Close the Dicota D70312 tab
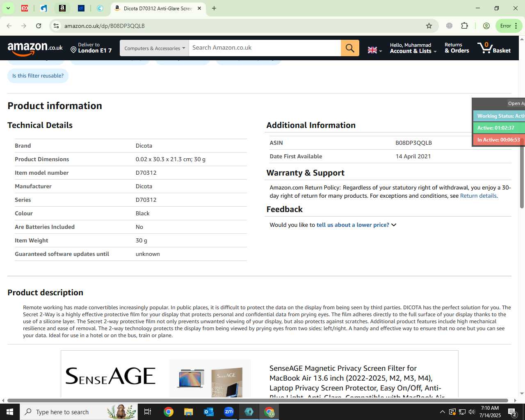The width and height of the screenshot is (525, 420). click(x=199, y=8)
